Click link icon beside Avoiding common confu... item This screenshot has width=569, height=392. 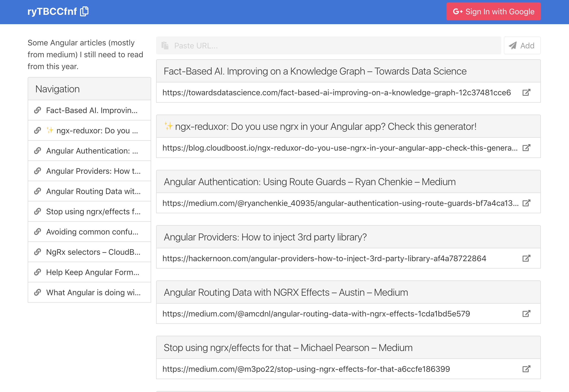click(x=38, y=232)
